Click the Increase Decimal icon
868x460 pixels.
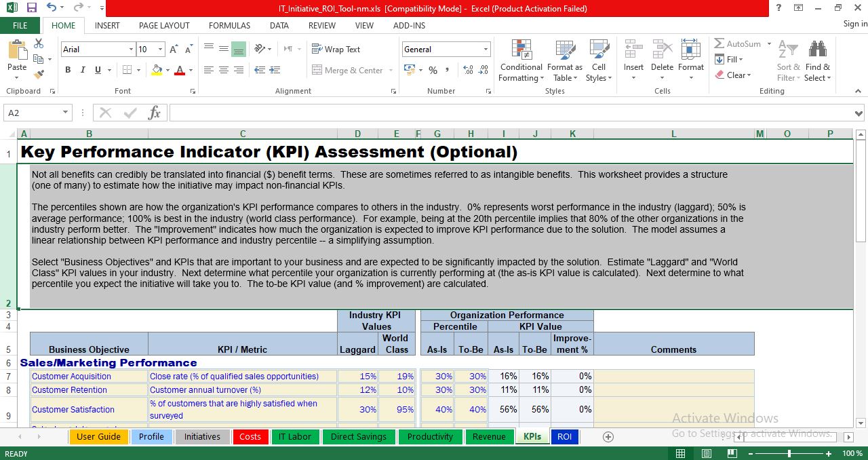pos(468,69)
